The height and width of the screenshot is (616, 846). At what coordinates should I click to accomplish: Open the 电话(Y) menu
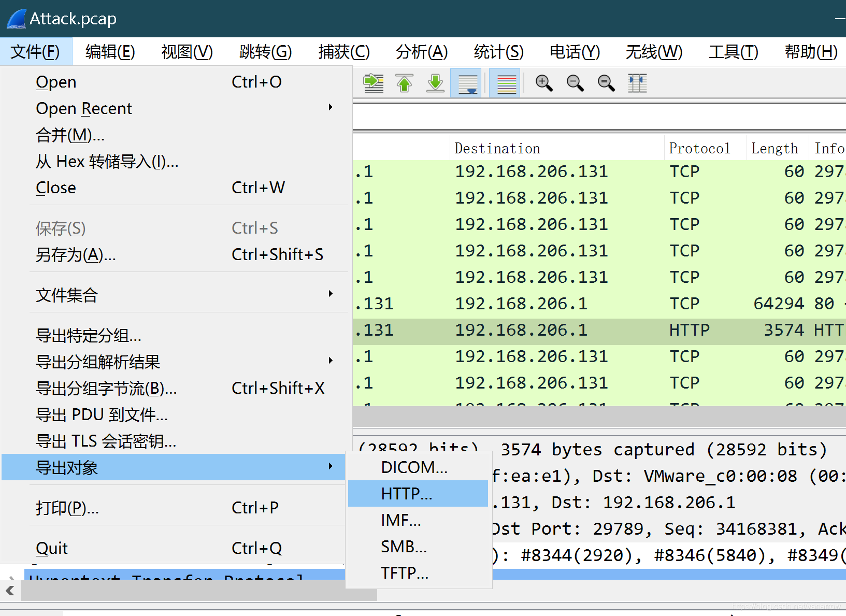click(575, 51)
